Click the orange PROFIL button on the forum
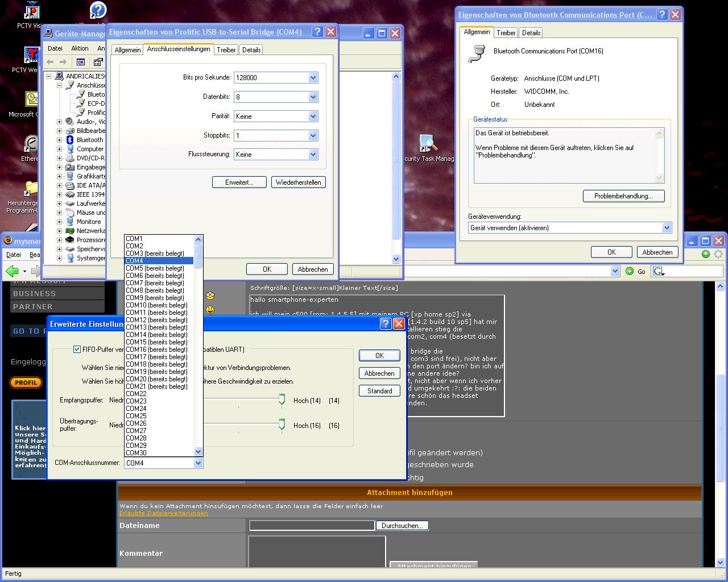728x582 pixels. (26, 383)
